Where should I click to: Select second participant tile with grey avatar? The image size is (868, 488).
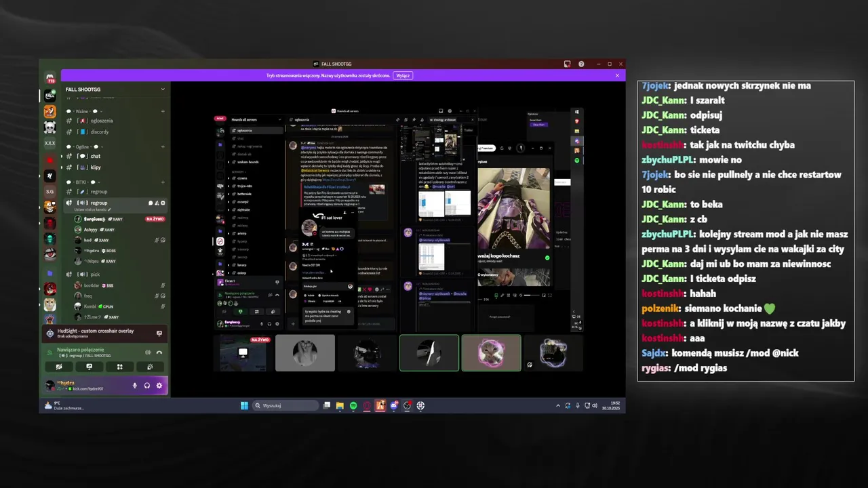[305, 353]
